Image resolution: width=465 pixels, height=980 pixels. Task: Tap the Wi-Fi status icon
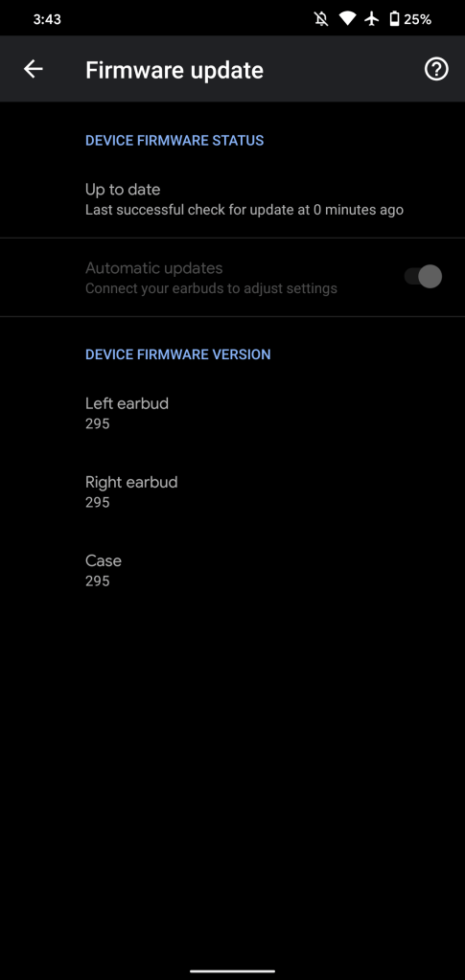pyautogui.click(x=347, y=19)
